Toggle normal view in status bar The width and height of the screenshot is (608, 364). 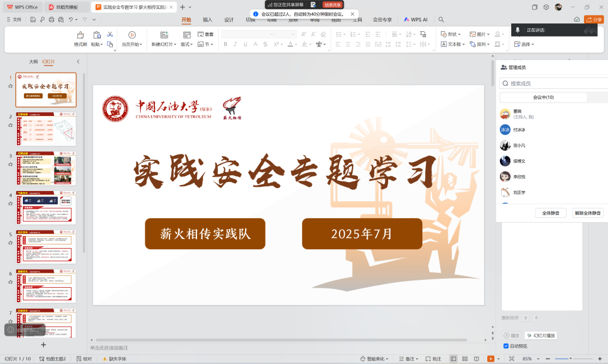453,359
